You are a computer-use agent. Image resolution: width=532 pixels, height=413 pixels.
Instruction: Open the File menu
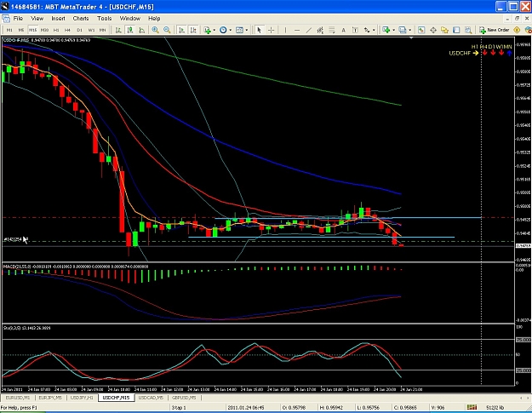[18, 19]
